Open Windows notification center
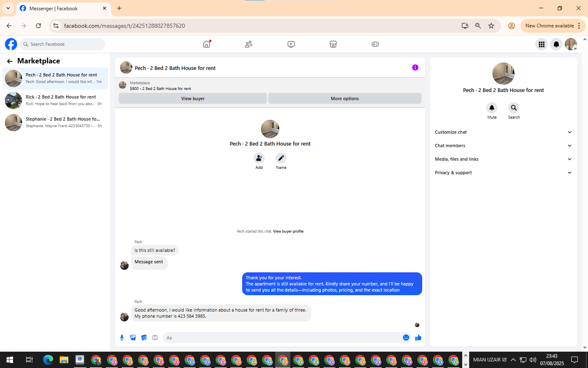The image size is (588, 368). click(x=575, y=360)
